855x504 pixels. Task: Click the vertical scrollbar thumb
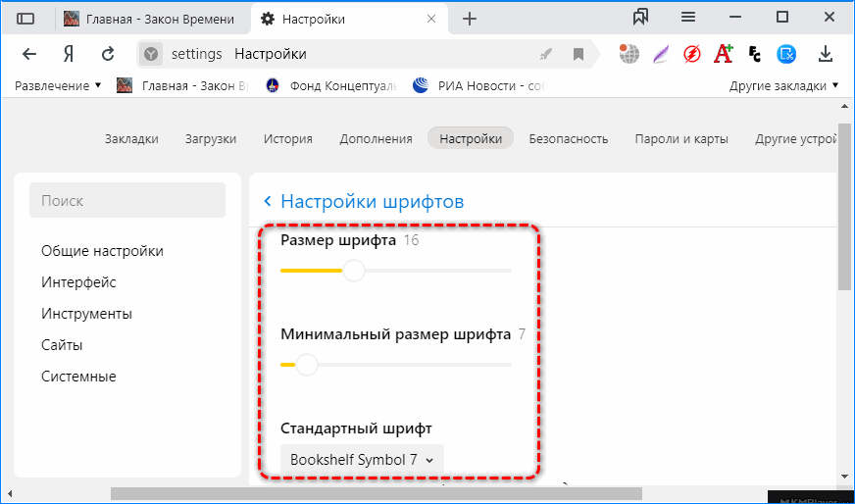click(843, 205)
